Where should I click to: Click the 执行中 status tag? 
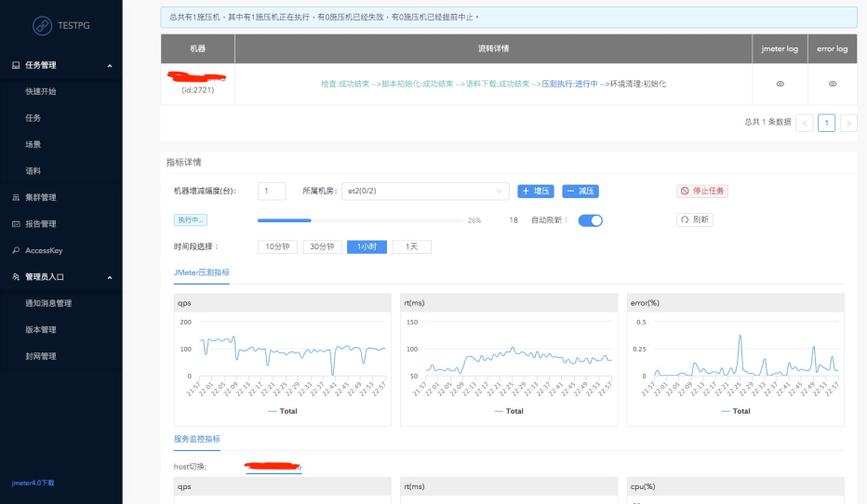191,220
